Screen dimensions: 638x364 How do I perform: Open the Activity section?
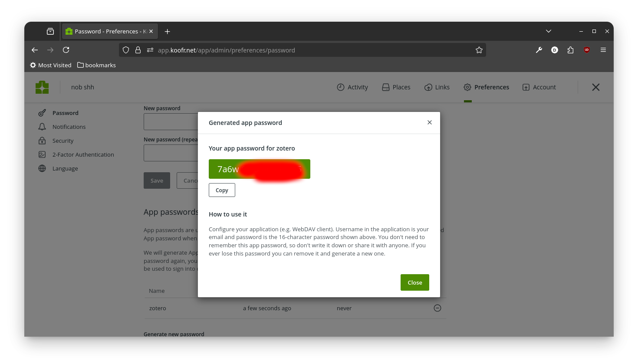click(352, 87)
